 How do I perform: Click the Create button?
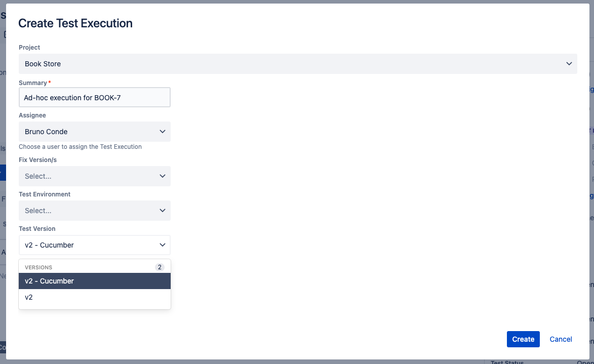click(523, 339)
